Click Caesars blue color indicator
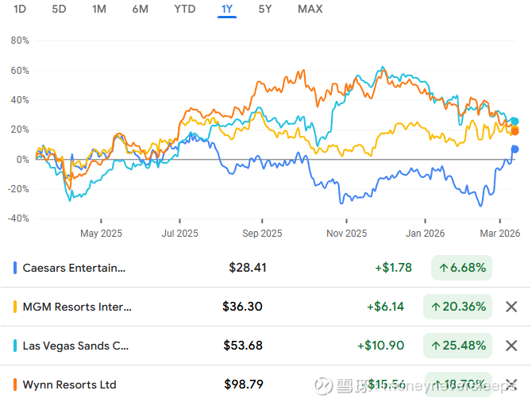The height and width of the screenshot is (402, 532). [16, 268]
